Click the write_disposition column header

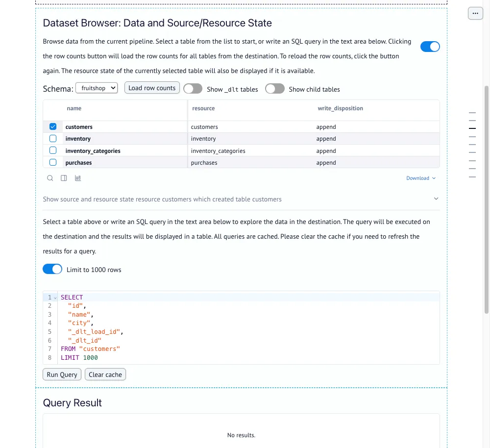(341, 108)
